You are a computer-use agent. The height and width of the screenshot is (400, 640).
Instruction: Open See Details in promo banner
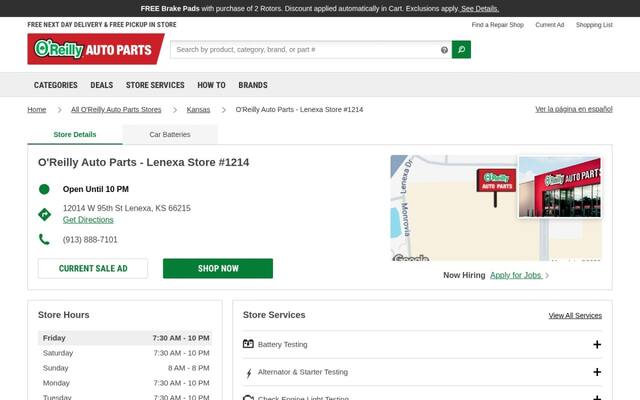pyautogui.click(x=480, y=9)
